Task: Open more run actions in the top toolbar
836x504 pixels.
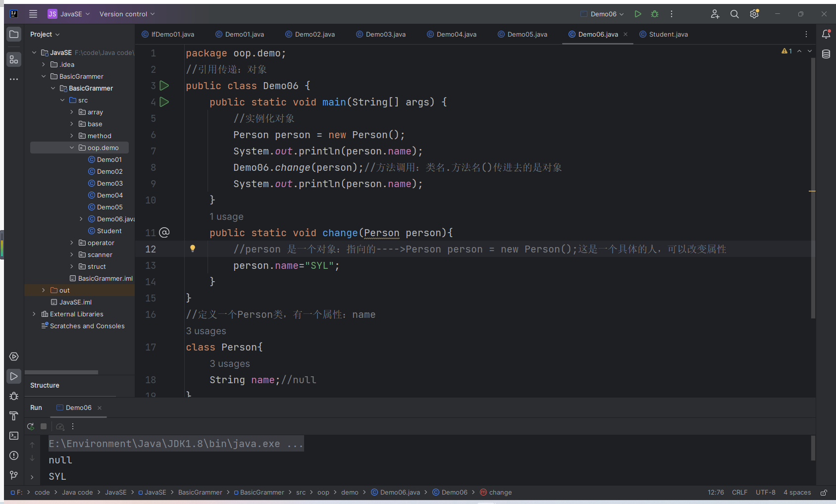Action: (672, 14)
